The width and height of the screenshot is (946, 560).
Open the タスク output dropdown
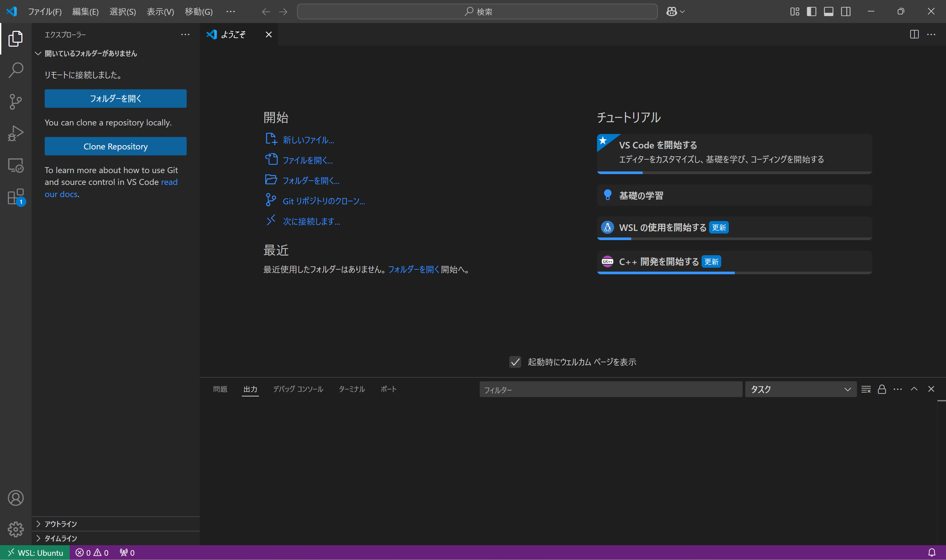click(x=800, y=389)
